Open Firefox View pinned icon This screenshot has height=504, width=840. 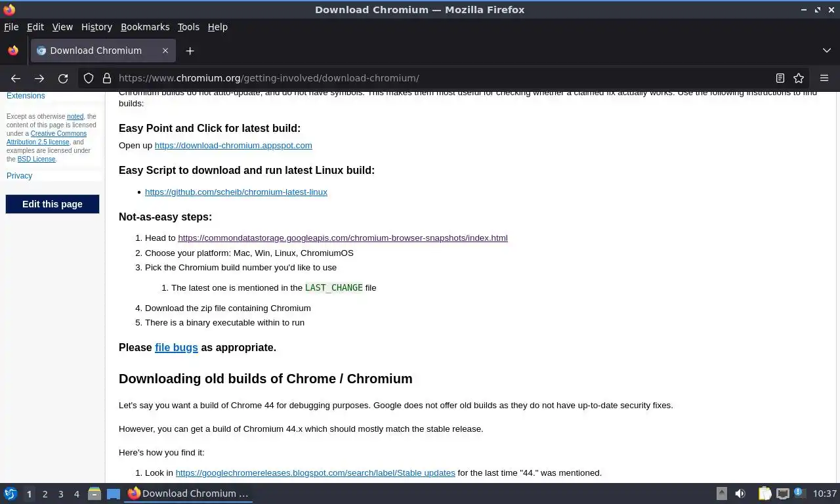[13, 51]
